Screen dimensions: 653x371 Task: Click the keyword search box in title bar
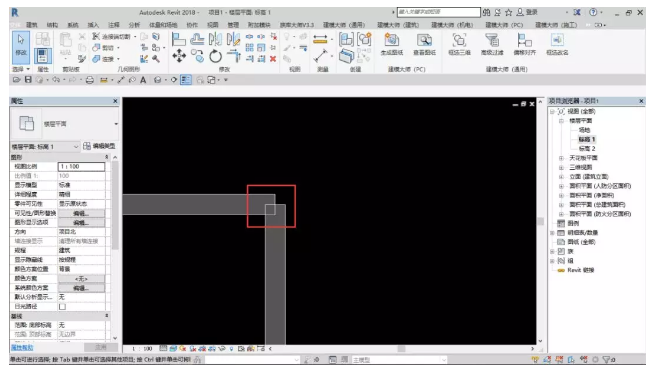pyautogui.click(x=439, y=12)
